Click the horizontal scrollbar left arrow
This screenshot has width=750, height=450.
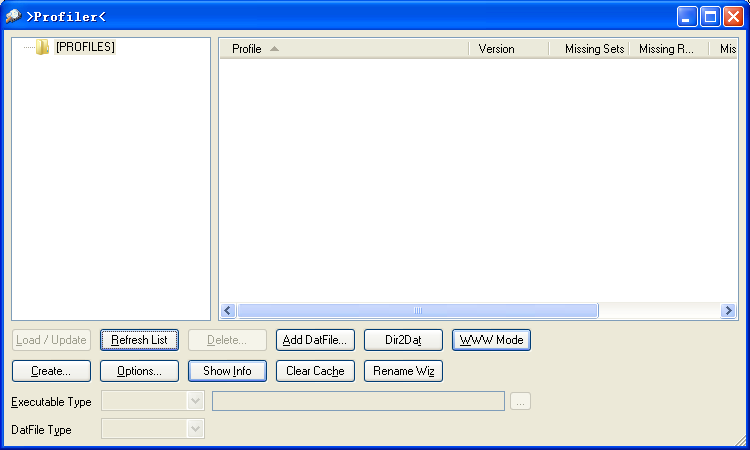[x=228, y=311]
